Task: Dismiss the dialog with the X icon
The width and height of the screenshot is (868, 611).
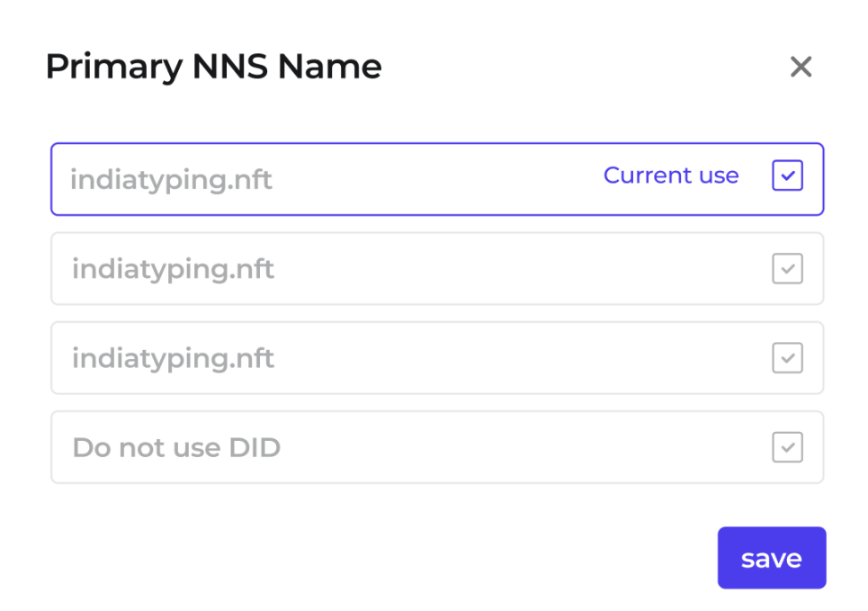Action: (x=801, y=67)
